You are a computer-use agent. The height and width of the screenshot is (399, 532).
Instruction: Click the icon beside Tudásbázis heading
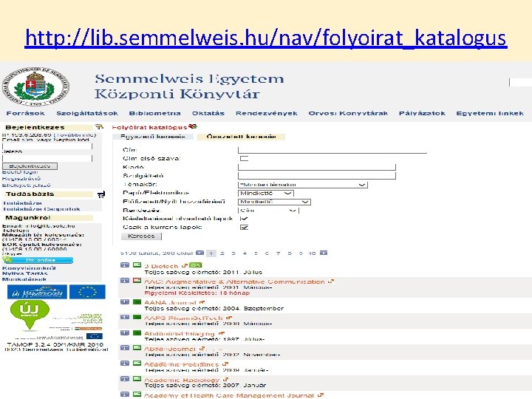101,194
